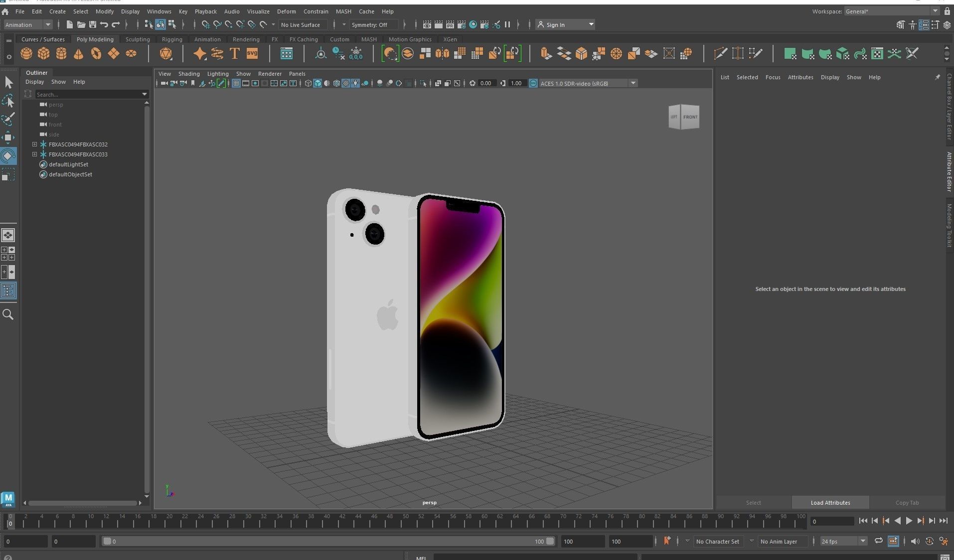Toggle use all lights in viewport

coord(355,83)
